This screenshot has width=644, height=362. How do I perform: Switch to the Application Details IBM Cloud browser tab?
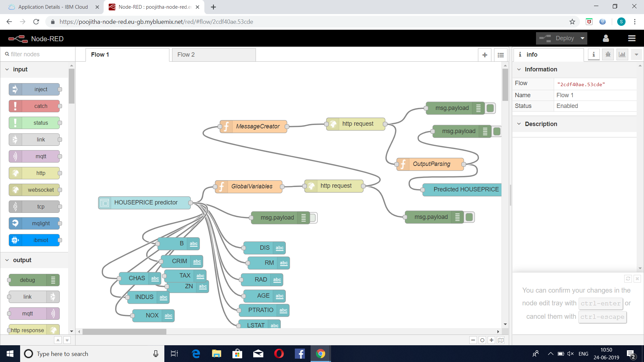[x=54, y=7]
